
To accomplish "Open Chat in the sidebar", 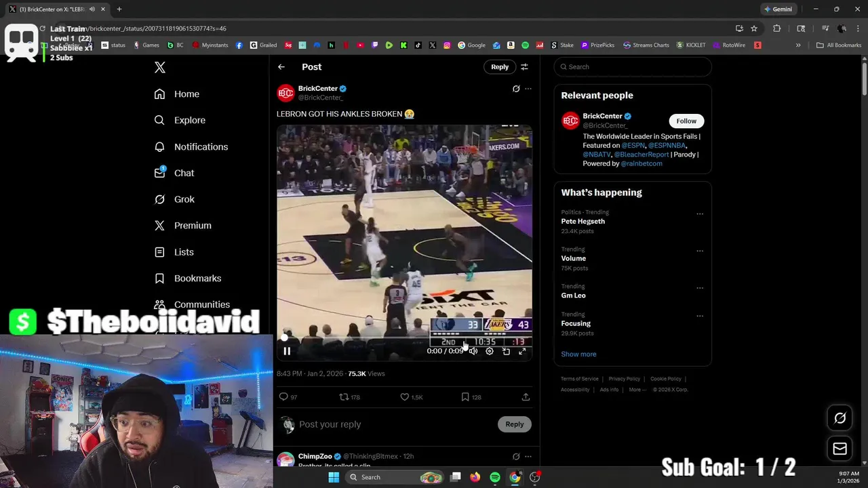I will click(174, 173).
